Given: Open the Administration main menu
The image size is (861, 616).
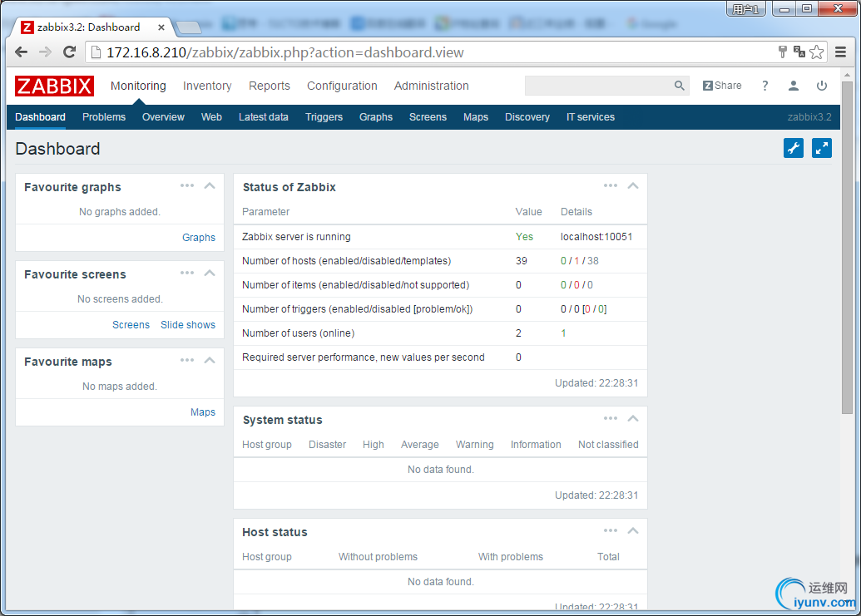Looking at the screenshot, I should tap(431, 86).
